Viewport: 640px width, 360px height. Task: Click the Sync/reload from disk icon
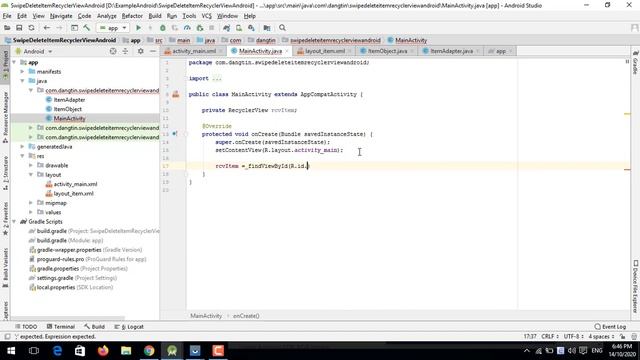tap(31, 28)
